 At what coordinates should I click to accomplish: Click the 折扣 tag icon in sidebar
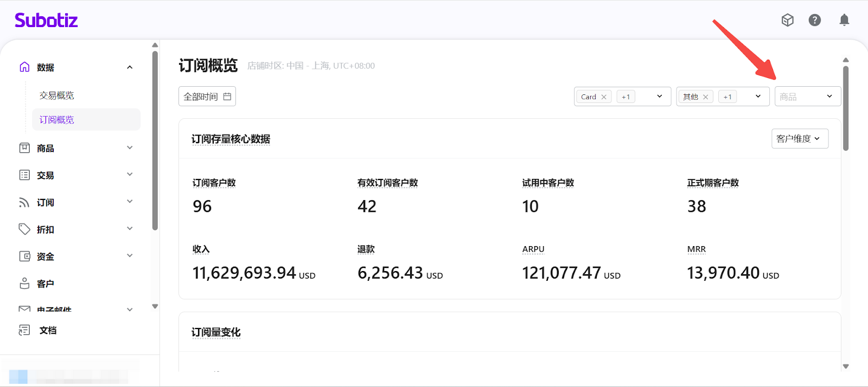click(24, 229)
